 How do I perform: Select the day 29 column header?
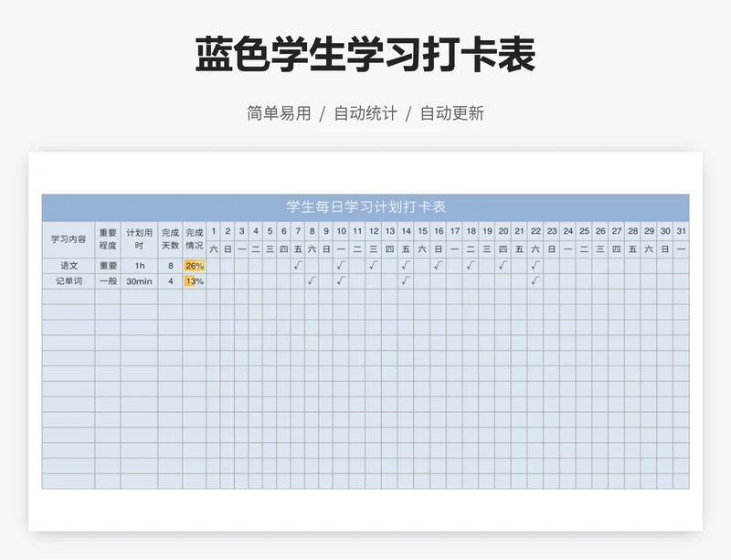coord(649,231)
